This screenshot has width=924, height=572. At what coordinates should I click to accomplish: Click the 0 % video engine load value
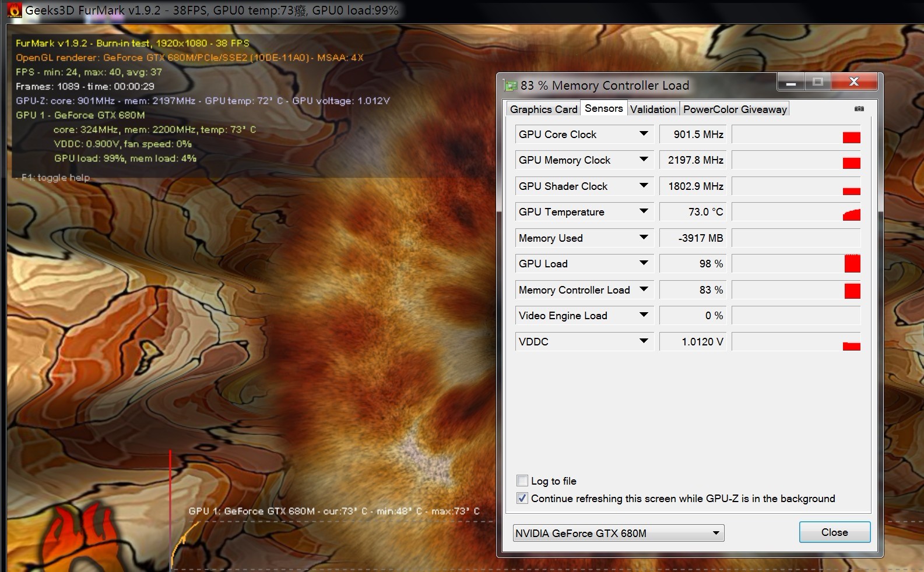click(693, 315)
